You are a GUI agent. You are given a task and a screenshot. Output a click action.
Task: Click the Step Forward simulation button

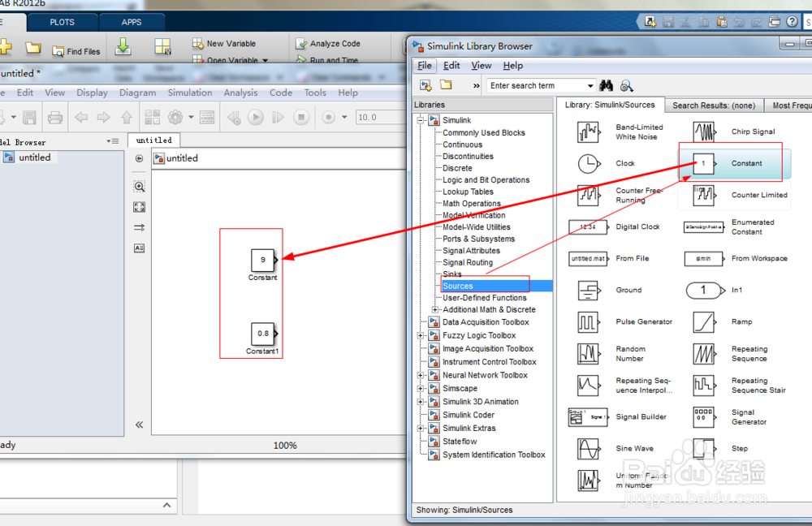[278, 118]
